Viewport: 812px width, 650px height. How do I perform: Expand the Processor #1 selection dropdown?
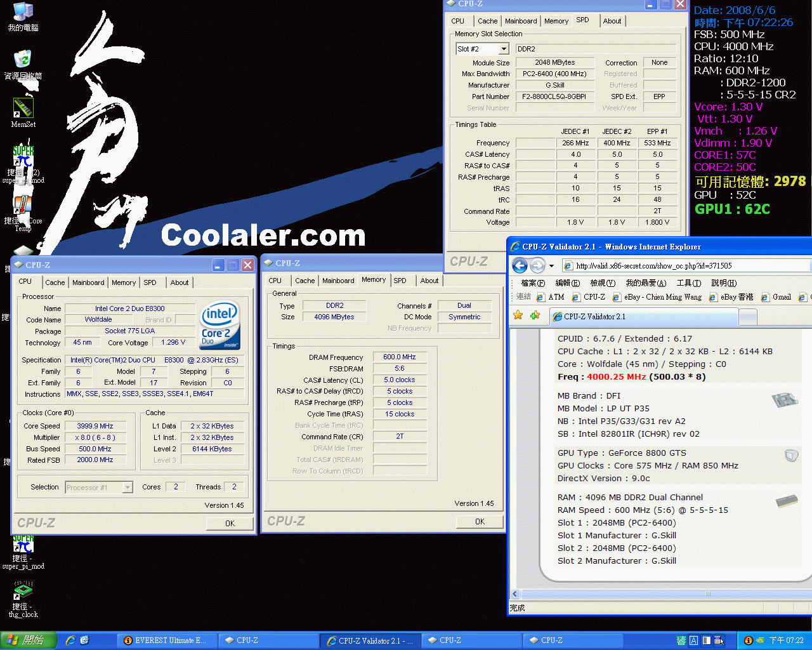click(x=128, y=487)
